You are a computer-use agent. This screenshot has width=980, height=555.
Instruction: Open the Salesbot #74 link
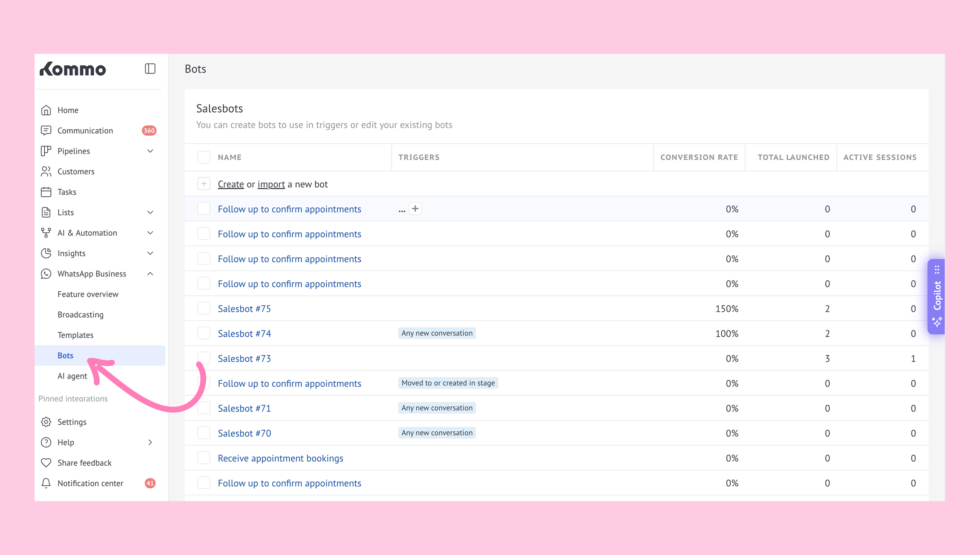click(x=244, y=334)
